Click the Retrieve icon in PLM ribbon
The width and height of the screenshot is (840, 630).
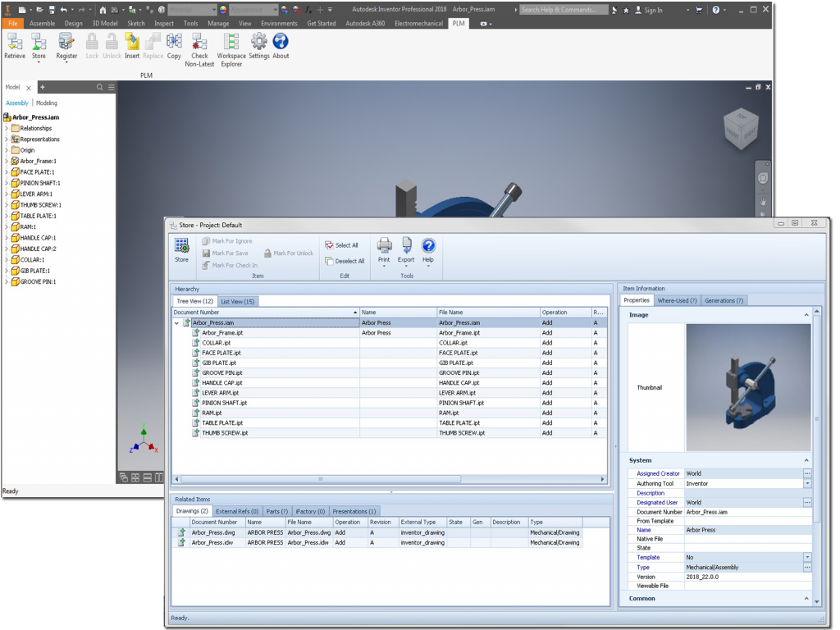15,42
